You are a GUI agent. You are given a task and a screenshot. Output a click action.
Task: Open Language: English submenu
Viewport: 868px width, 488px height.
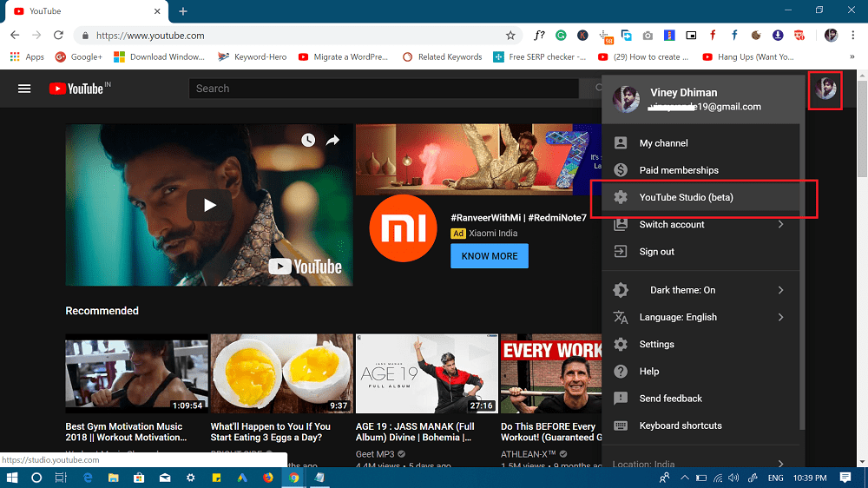click(700, 317)
